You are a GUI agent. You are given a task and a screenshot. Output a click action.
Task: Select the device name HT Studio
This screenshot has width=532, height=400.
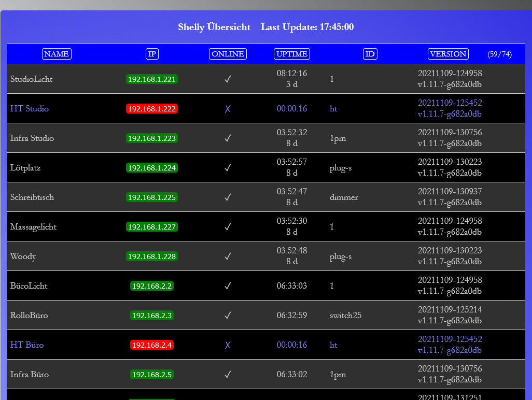click(30, 108)
